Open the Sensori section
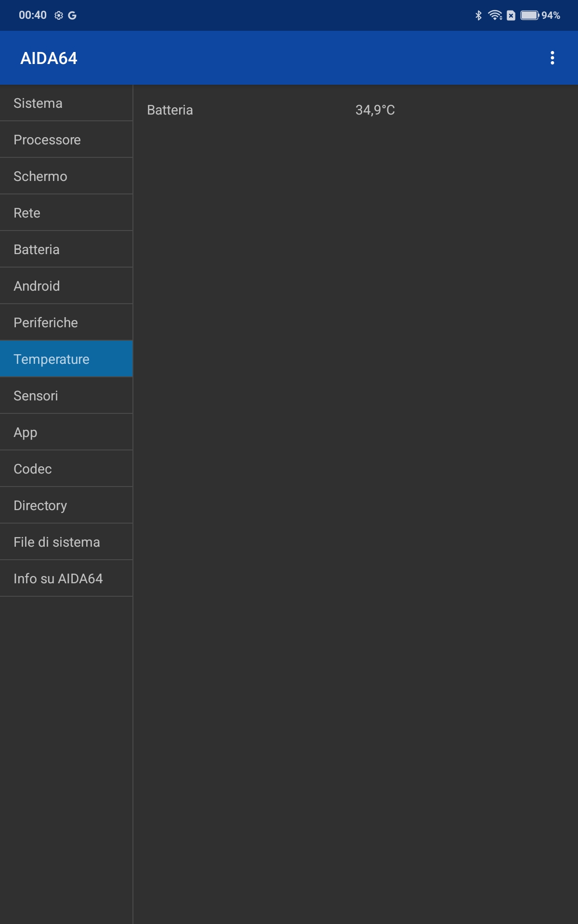This screenshot has height=924, width=578. tap(66, 396)
